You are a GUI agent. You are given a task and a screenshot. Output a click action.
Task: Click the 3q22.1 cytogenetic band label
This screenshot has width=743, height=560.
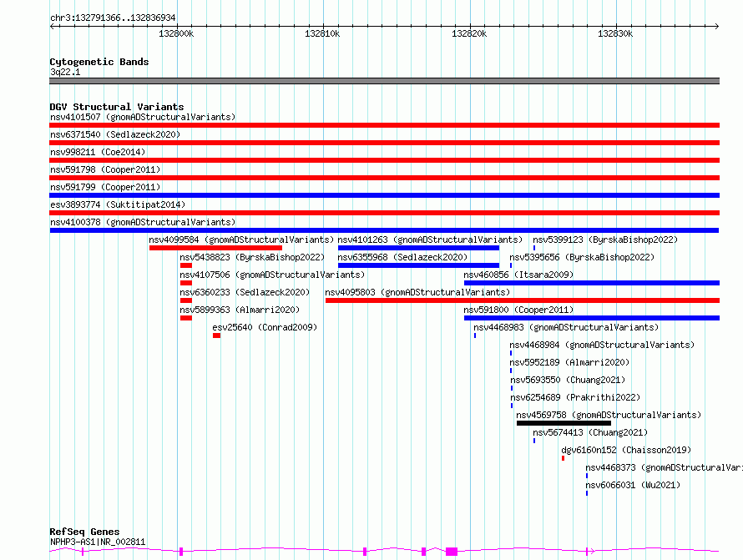pyautogui.click(x=65, y=72)
